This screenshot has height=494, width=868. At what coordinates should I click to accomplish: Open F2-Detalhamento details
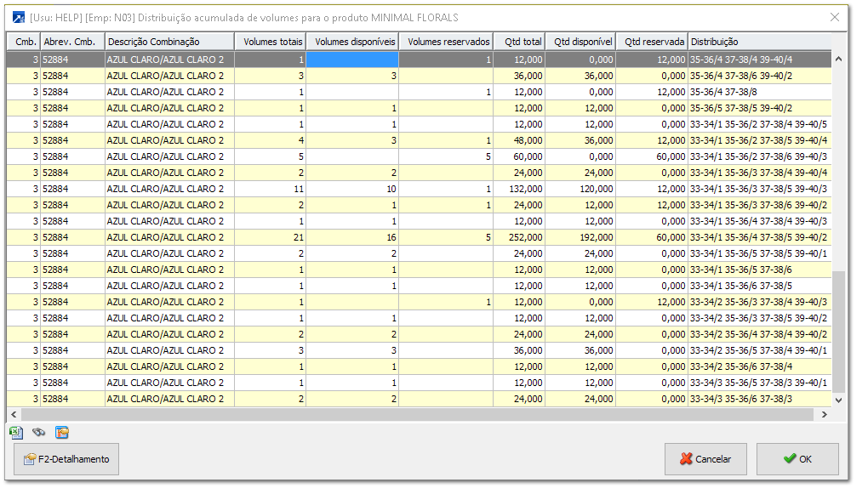[x=66, y=459]
